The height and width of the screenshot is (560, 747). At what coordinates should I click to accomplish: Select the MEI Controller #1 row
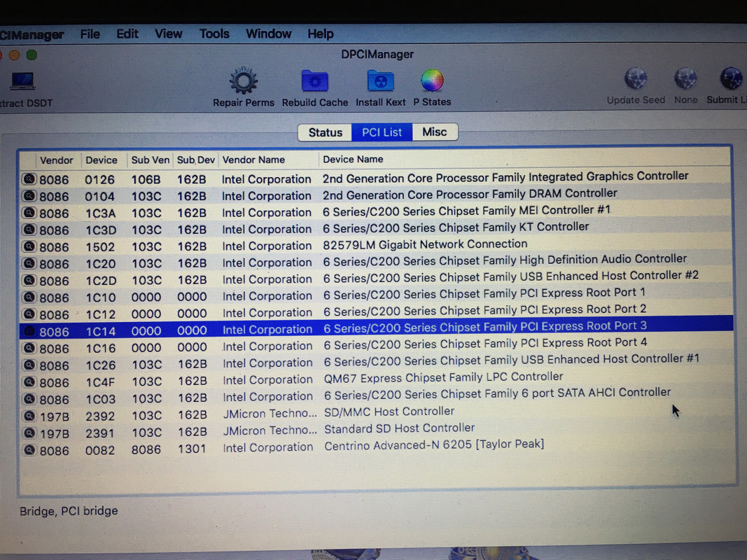pos(375,211)
